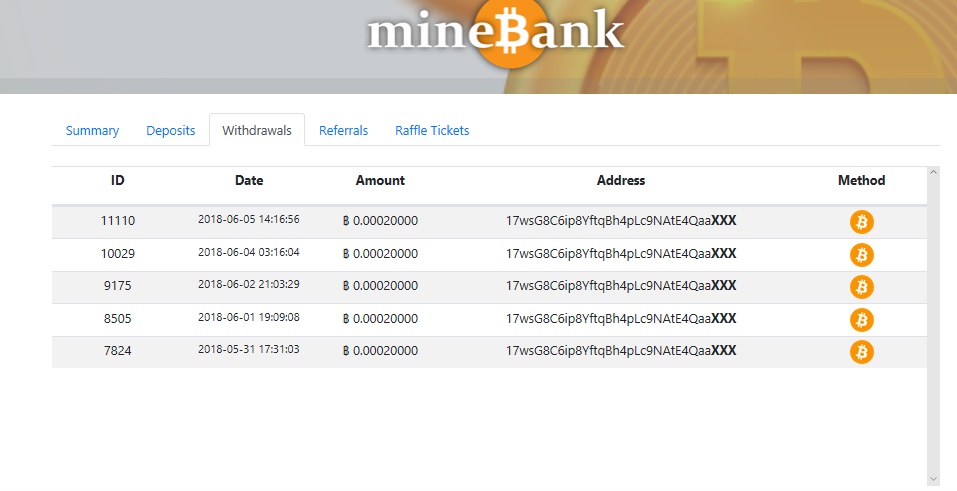This screenshot has width=957, height=491.
Task: Click the wallet address in row 7824
Action: 621,350
